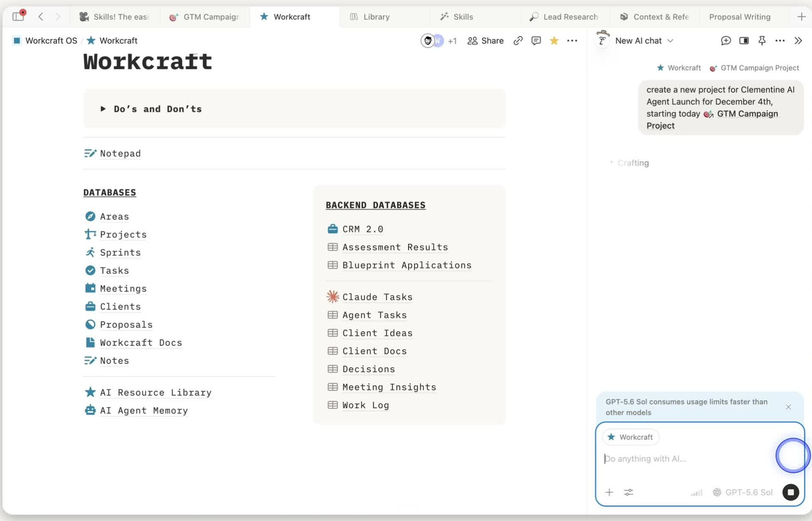Click the Clients briefcase icon
The width and height of the screenshot is (812, 521).
point(90,306)
